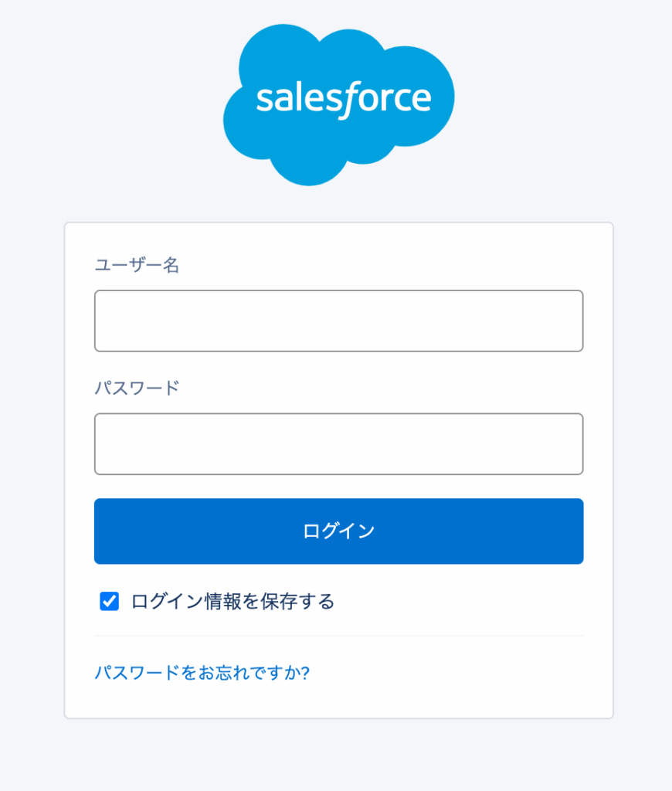Click the ログイン情報を保存する label text

[232, 601]
